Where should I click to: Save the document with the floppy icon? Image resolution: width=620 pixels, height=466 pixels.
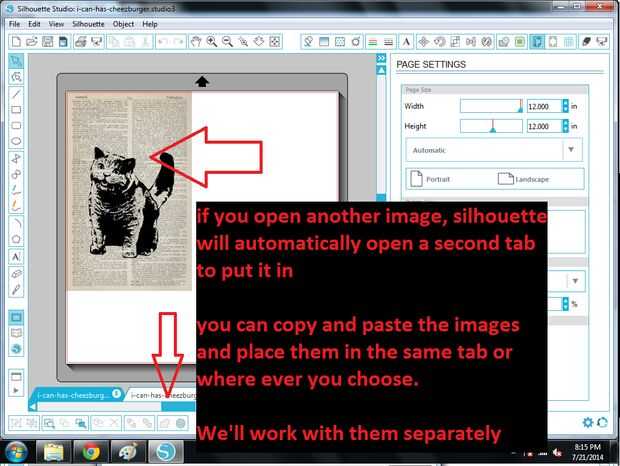[x=47, y=42]
